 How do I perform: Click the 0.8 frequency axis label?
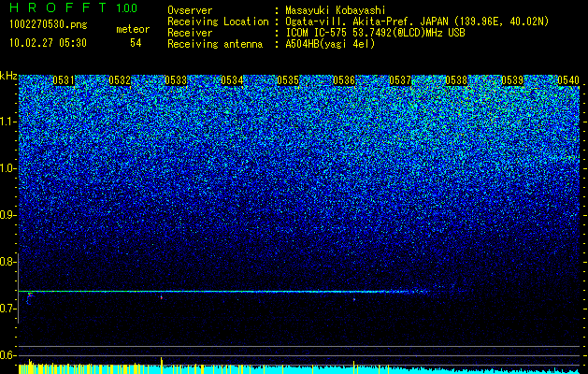(x=8, y=262)
